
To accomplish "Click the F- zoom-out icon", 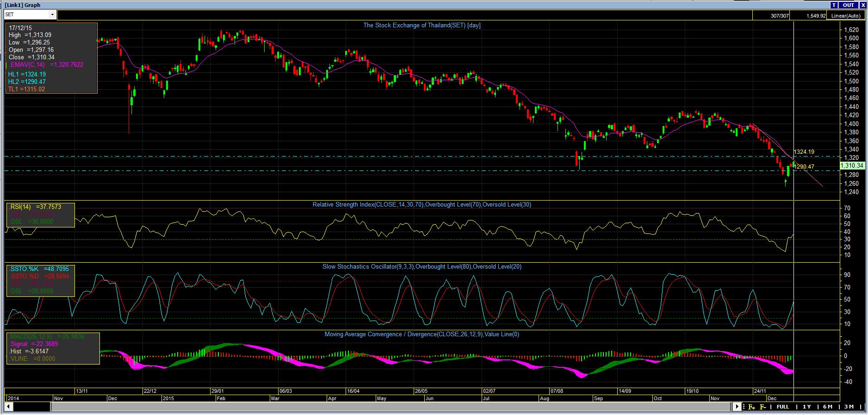I will coord(763,407).
